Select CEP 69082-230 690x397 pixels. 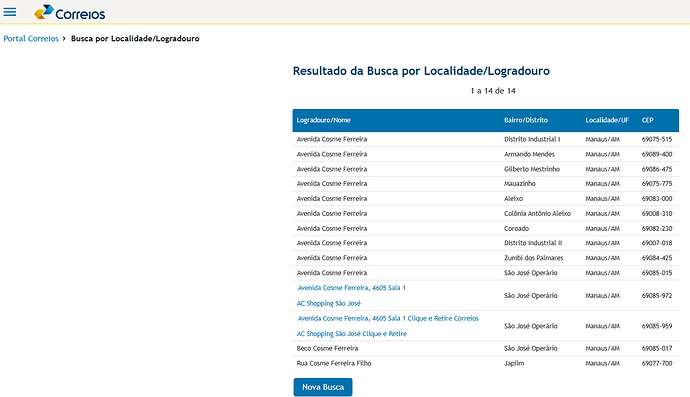pyautogui.click(x=657, y=228)
